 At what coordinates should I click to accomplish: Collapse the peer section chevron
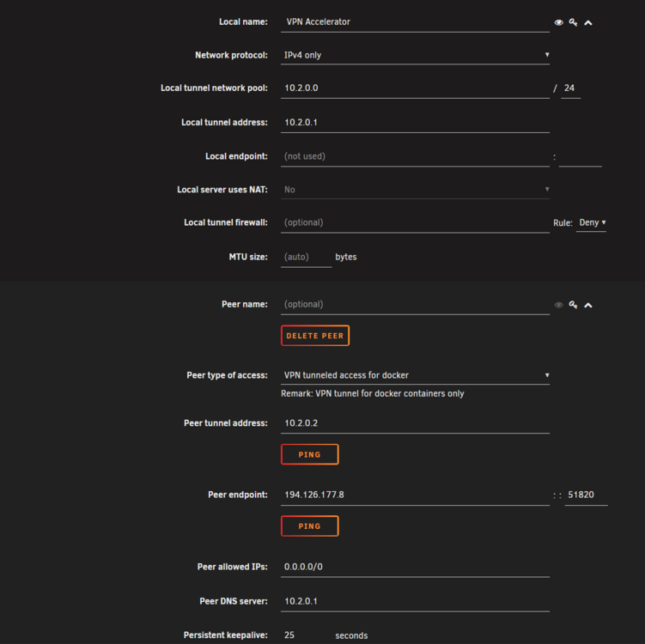pyautogui.click(x=588, y=305)
